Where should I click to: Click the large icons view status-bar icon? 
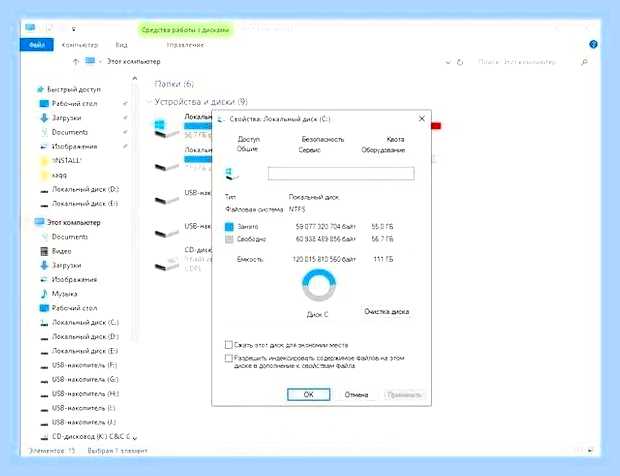(x=591, y=450)
